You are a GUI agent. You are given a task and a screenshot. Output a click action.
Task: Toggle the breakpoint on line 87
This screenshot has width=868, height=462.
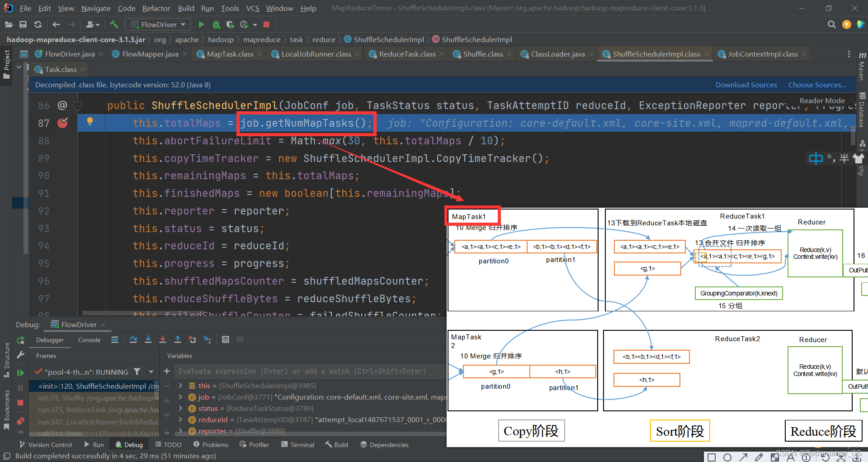tap(62, 123)
